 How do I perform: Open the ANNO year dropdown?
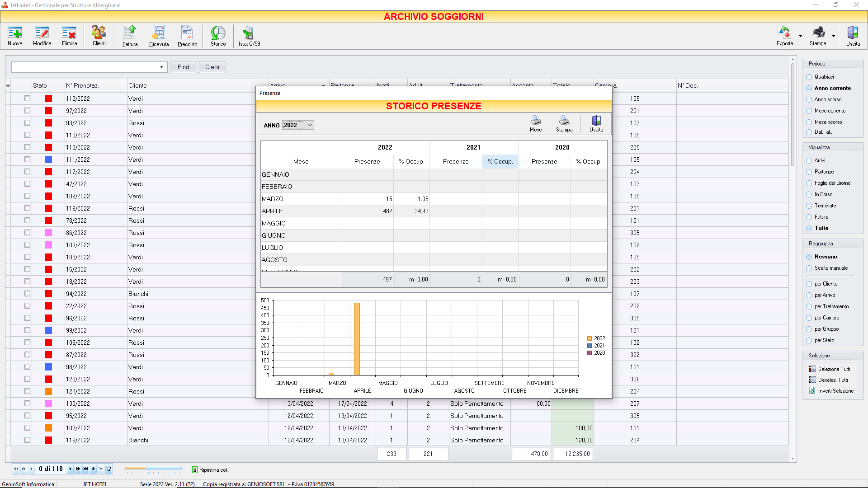pos(310,125)
